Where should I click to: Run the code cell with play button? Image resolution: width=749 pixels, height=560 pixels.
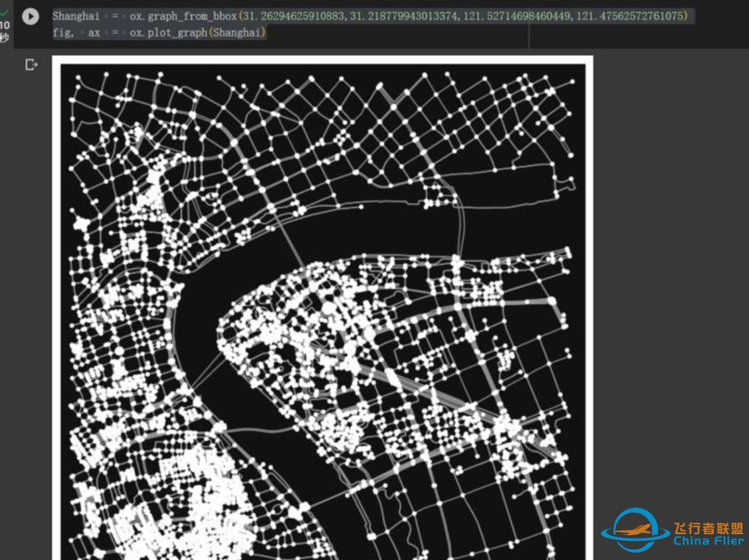(30, 17)
